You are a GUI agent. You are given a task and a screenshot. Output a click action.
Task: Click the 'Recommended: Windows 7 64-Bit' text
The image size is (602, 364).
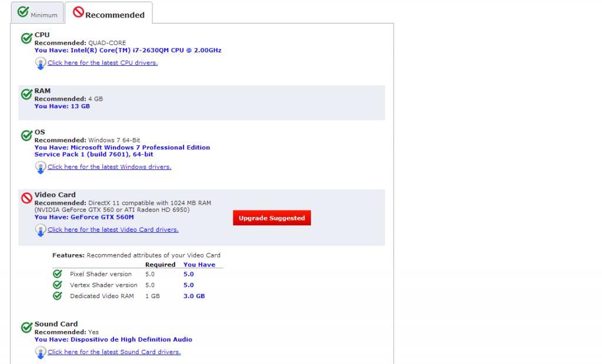coord(87,140)
